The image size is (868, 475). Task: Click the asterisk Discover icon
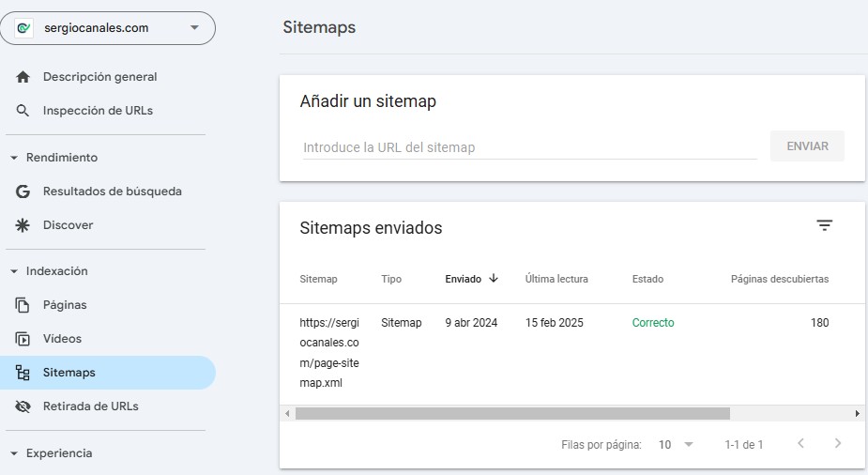23,225
